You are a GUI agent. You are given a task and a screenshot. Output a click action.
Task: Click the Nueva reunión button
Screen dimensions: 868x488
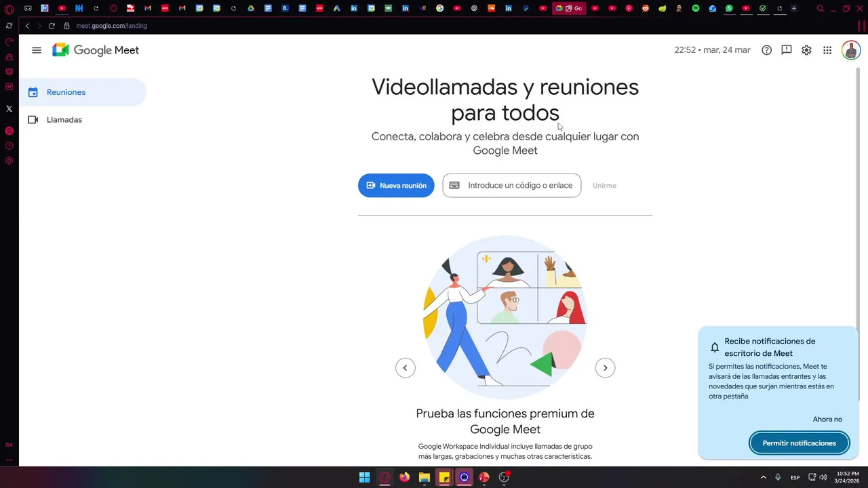(396, 186)
